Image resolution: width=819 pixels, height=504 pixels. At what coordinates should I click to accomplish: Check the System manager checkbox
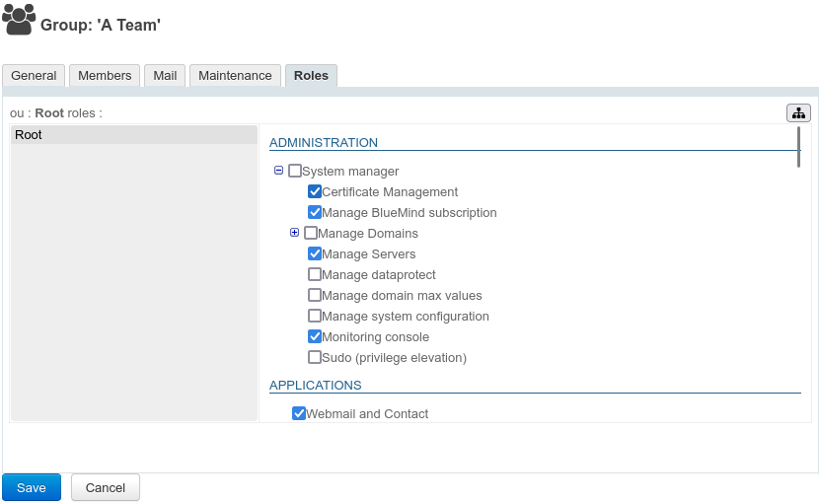click(295, 171)
